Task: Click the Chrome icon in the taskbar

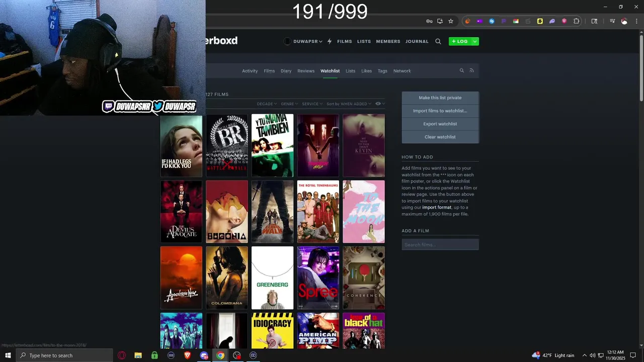Action: tap(220, 355)
